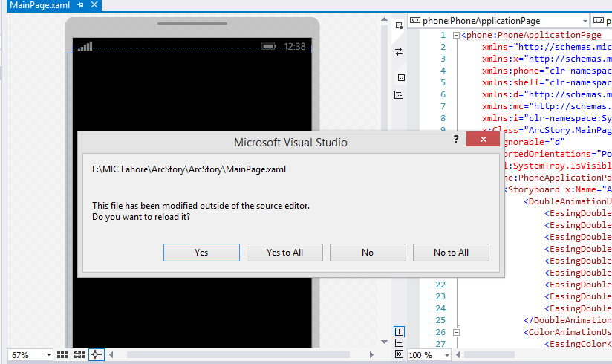Collapse the XAML node on line 26

[456, 332]
